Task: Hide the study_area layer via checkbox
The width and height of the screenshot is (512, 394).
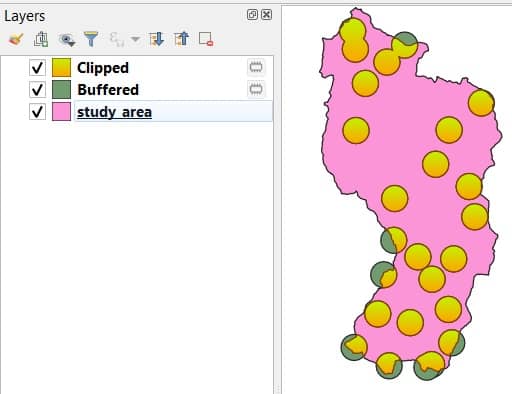Action: pos(37,111)
